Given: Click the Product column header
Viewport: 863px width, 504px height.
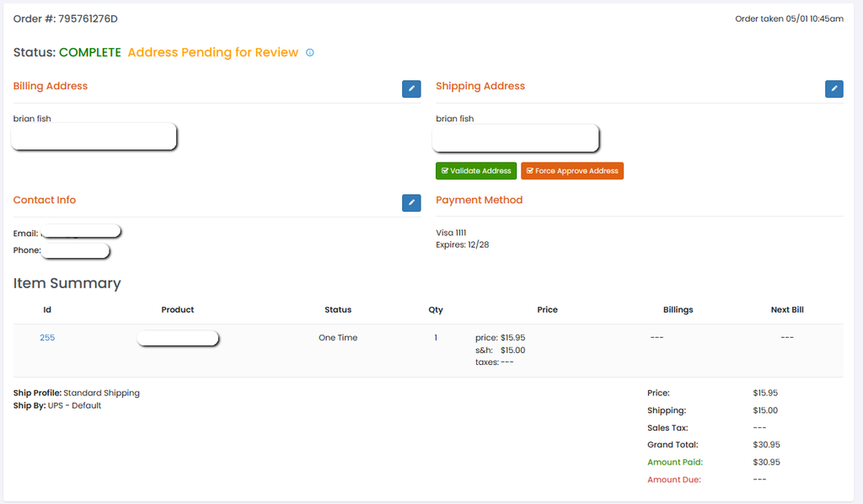Looking at the screenshot, I should [178, 310].
